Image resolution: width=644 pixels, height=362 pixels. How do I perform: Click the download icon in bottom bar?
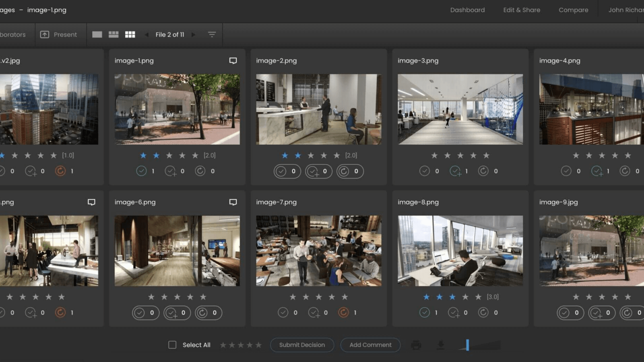pos(441,345)
